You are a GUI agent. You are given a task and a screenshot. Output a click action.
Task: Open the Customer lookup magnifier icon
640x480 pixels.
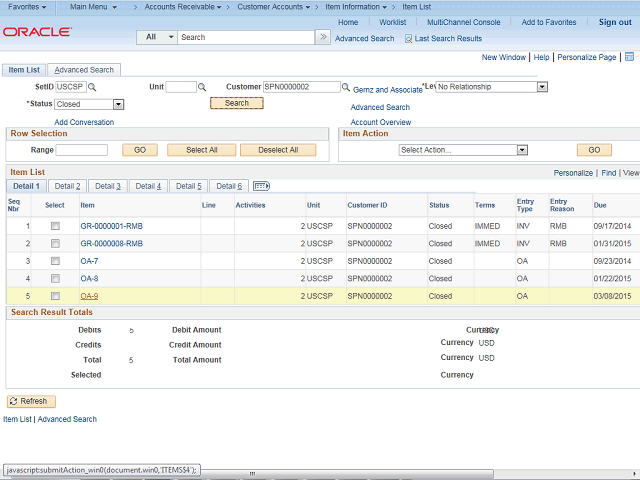[347, 87]
